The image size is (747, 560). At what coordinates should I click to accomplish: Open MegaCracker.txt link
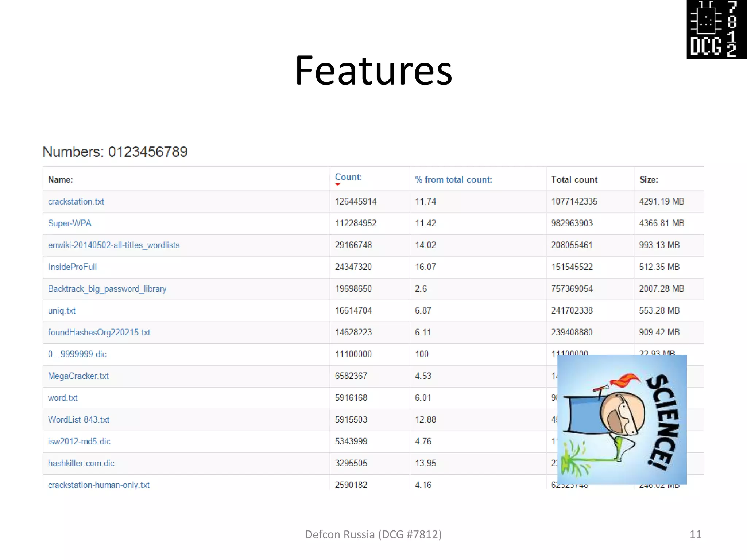click(x=78, y=376)
